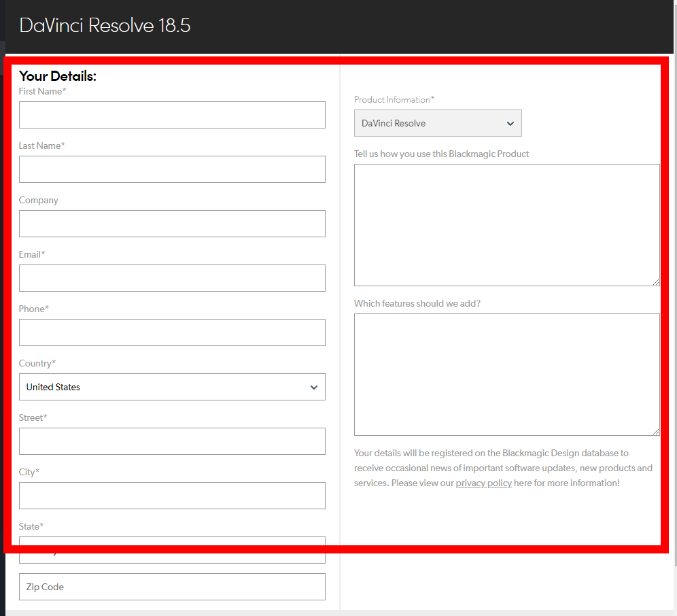Click the 'Product Information*' label
The height and width of the screenshot is (616, 677).
point(394,100)
